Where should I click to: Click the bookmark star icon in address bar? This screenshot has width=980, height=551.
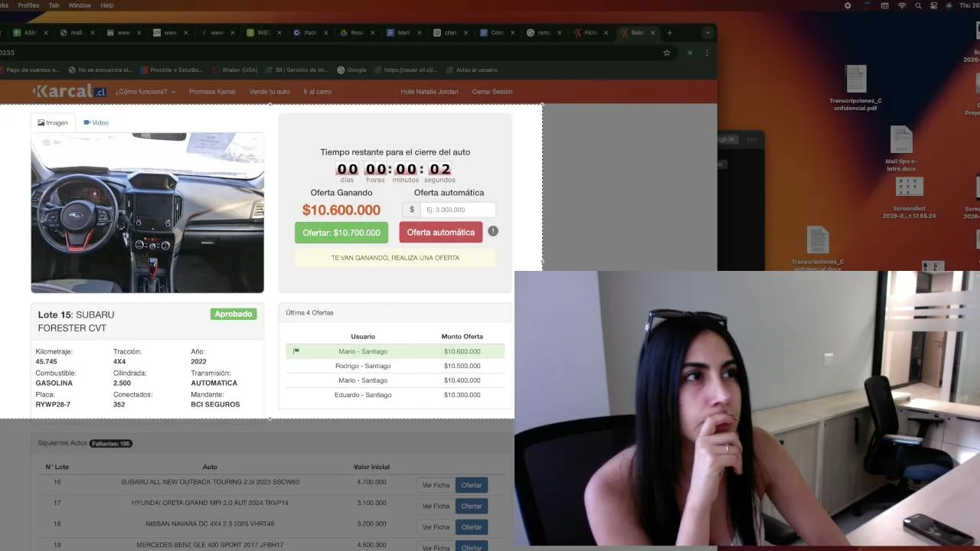coord(667,53)
